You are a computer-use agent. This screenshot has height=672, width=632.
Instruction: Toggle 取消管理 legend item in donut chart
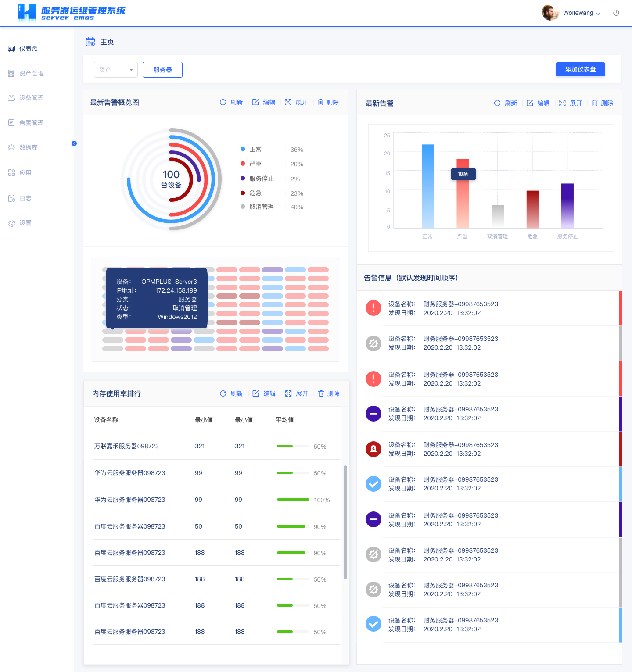[x=261, y=207]
